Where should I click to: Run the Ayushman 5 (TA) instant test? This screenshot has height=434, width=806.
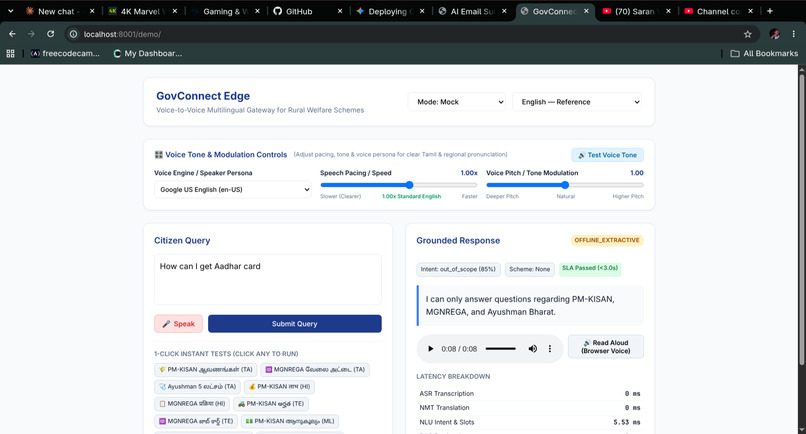click(197, 386)
